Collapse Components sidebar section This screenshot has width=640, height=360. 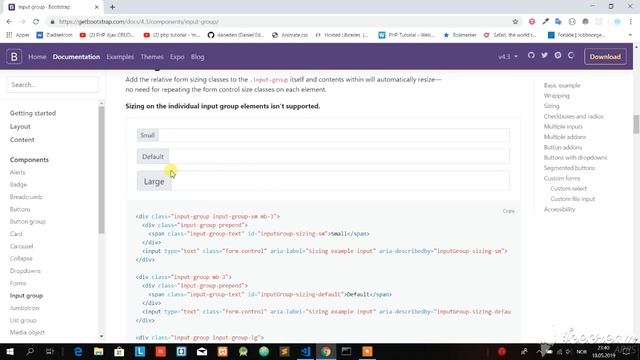pyautogui.click(x=29, y=160)
